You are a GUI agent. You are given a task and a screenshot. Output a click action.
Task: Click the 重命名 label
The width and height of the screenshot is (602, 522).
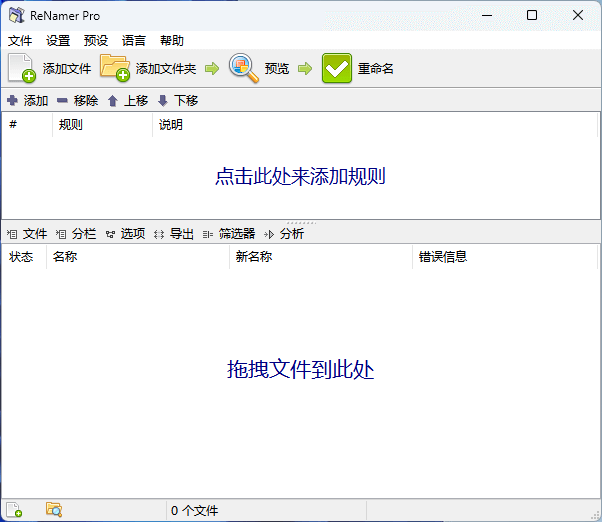[x=375, y=69]
